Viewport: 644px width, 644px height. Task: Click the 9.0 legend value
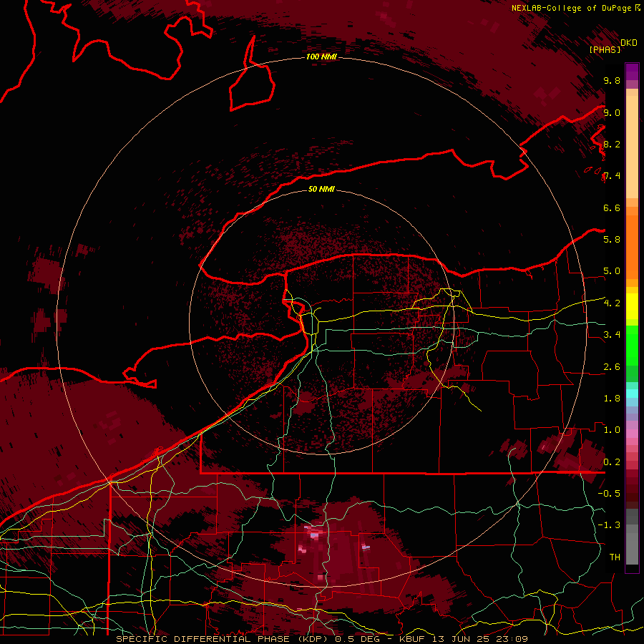[x=612, y=112]
